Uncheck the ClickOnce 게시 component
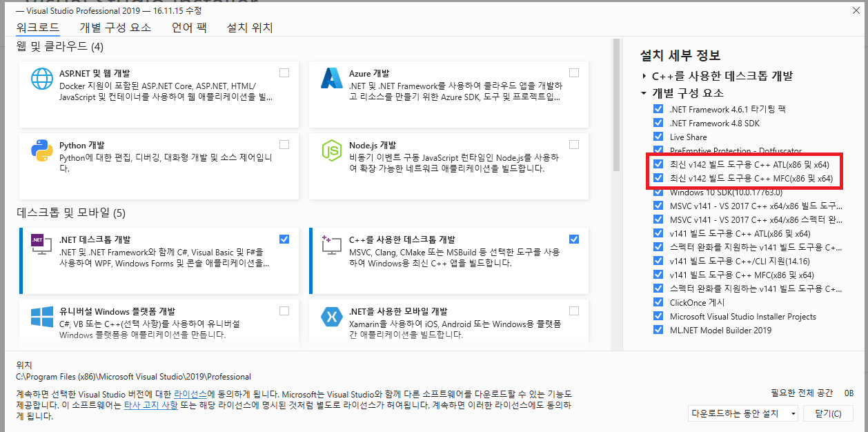Image resolution: width=868 pixels, height=432 pixels. 658,302
